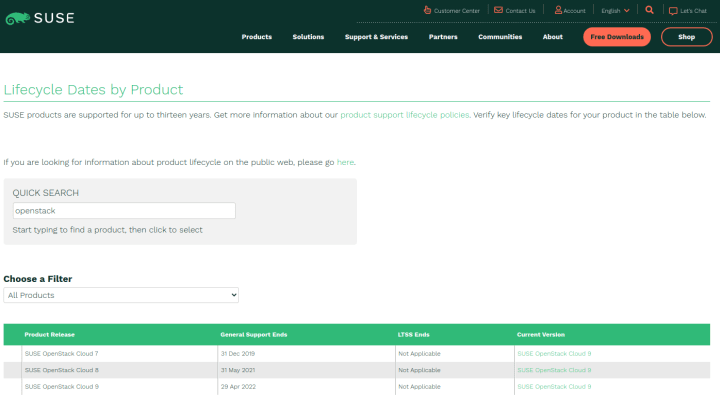720x400 pixels.
Task: Click the 31 Dec 2019 date cell
Action: click(x=238, y=354)
